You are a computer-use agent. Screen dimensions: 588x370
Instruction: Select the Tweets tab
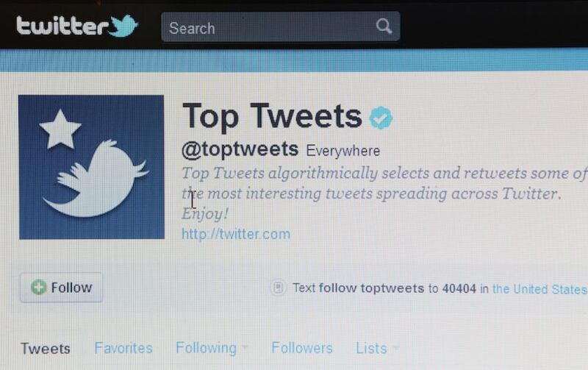[x=46, y=349]
